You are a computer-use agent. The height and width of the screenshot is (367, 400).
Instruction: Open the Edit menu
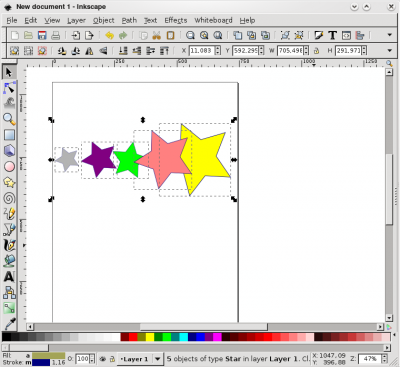click(x=31, y=20)
